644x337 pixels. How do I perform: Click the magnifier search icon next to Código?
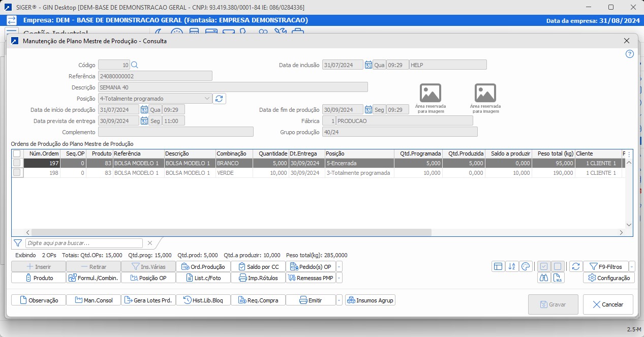click(x=135, y=65)
